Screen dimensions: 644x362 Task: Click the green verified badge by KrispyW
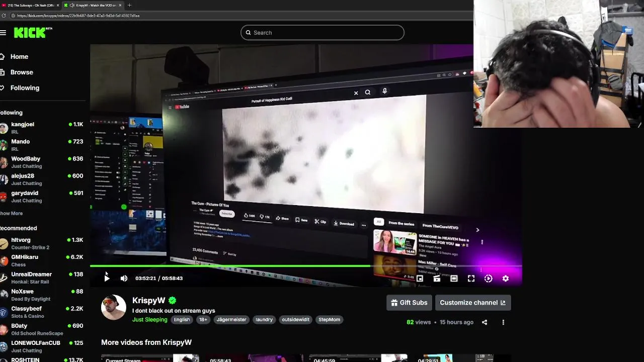[173, 300]
